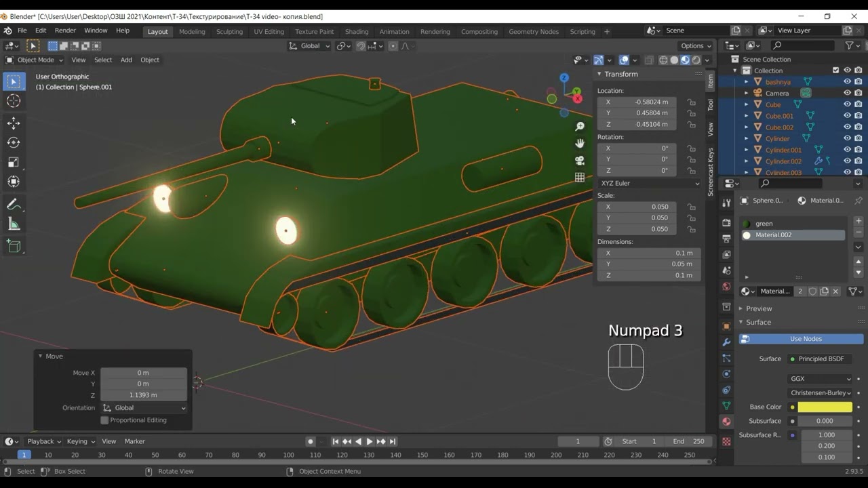868x488 pixels.
Task: Lock the Location X value
Action: coord(691,102)
